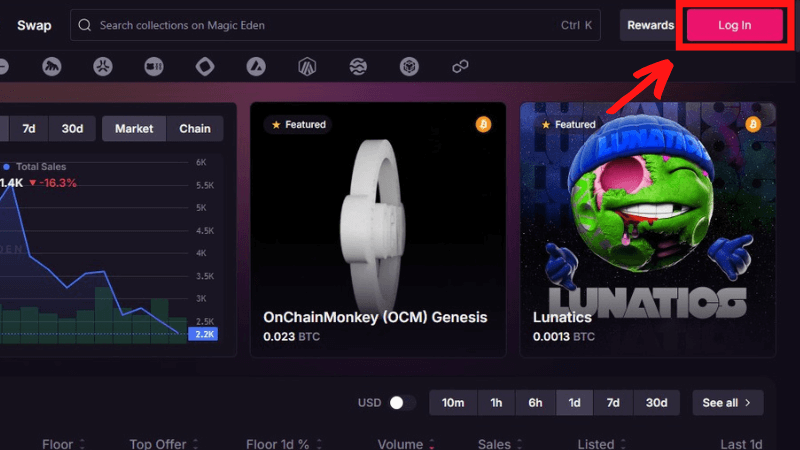Sort table by Floor column
800x450 pixels.
63,444
